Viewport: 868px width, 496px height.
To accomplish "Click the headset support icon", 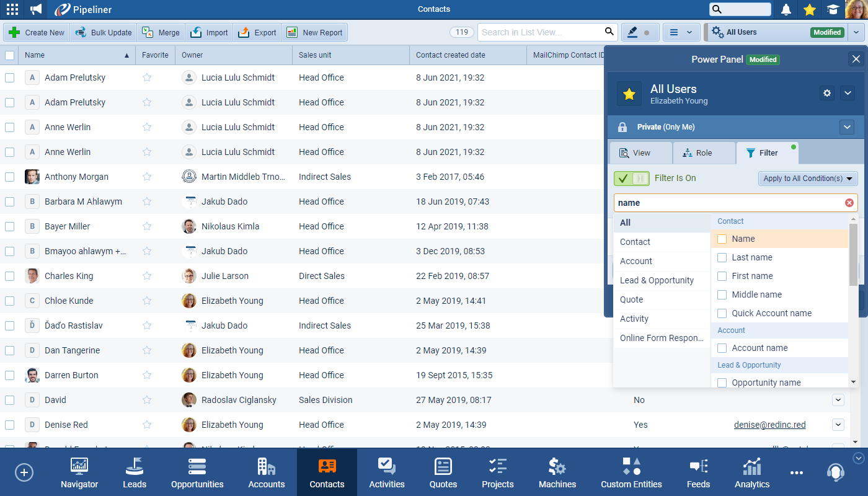I will point(835,472).
